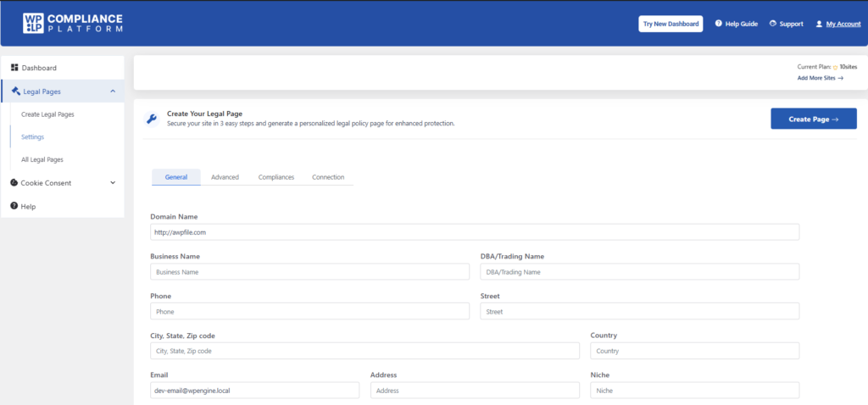Collapse the Legal Pages menu chevron
Image resolution: width=868 pixels, height=405 pixels.
pos(113,92)
